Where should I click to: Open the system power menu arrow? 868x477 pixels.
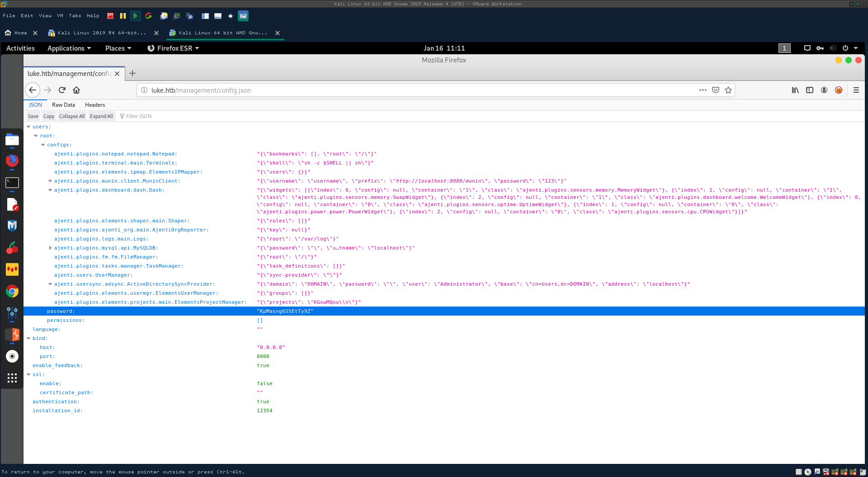[856, 48]
